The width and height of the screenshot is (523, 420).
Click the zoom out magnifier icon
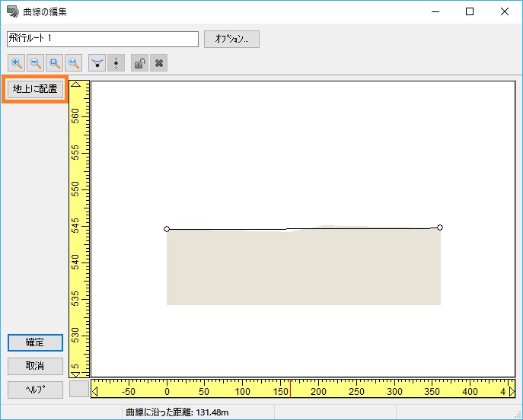click(35, 63)
